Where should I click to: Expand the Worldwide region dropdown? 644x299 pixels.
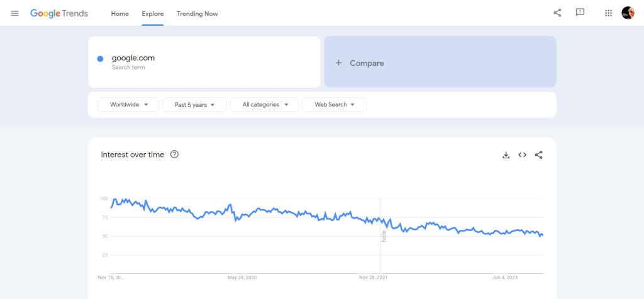(x=128, y=105)
